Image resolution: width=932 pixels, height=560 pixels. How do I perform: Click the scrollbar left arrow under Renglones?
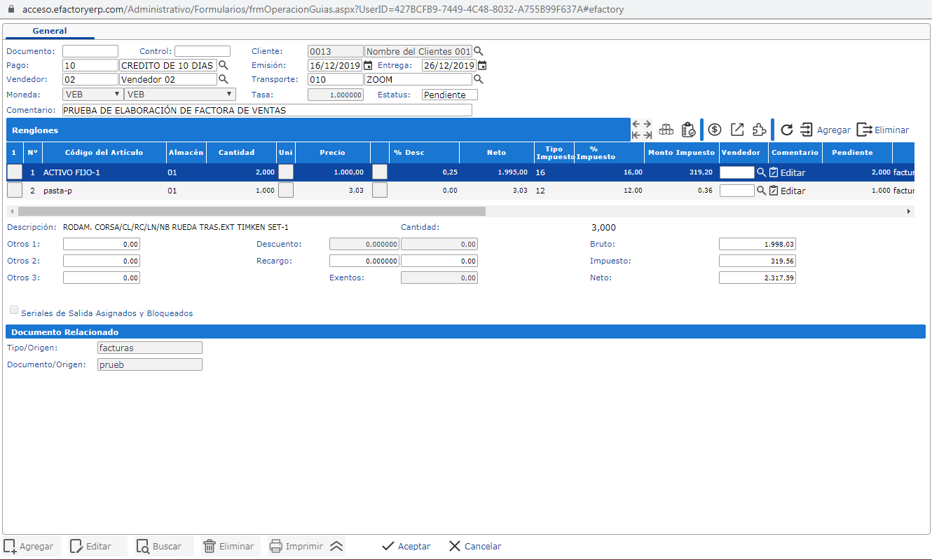11,211
